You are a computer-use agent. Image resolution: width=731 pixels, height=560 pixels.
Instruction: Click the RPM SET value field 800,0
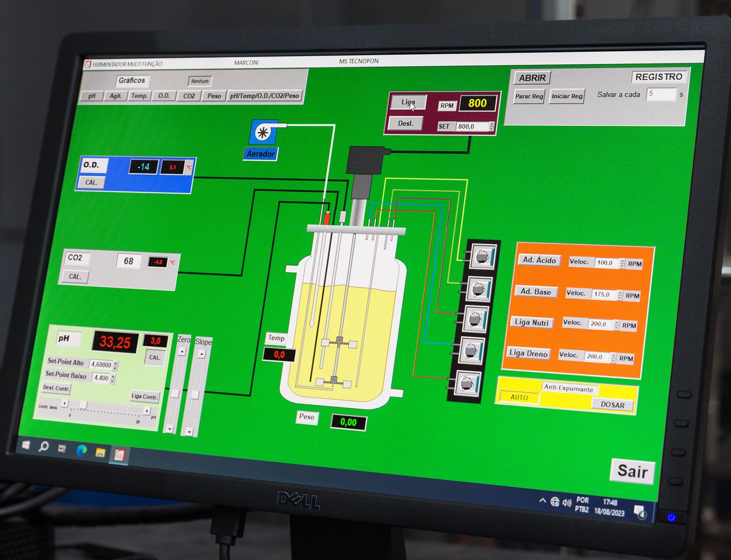(473, 126)
